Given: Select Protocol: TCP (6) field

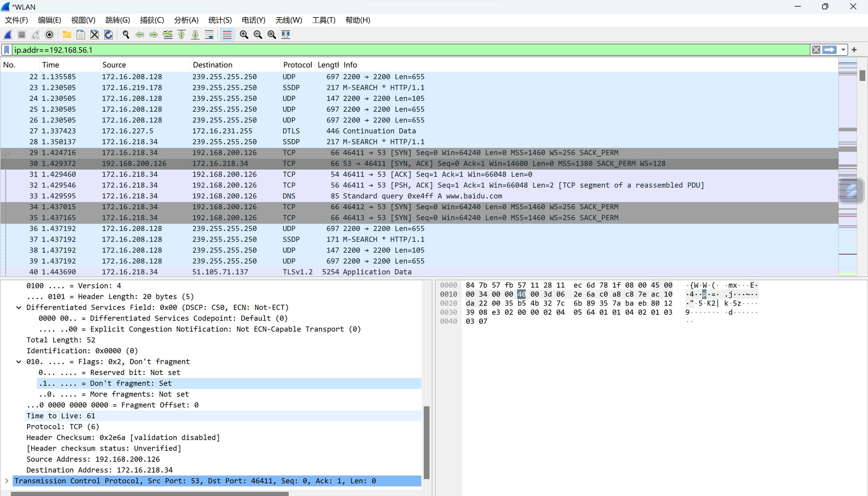Looking at the screenshot, I should (223, 426).
